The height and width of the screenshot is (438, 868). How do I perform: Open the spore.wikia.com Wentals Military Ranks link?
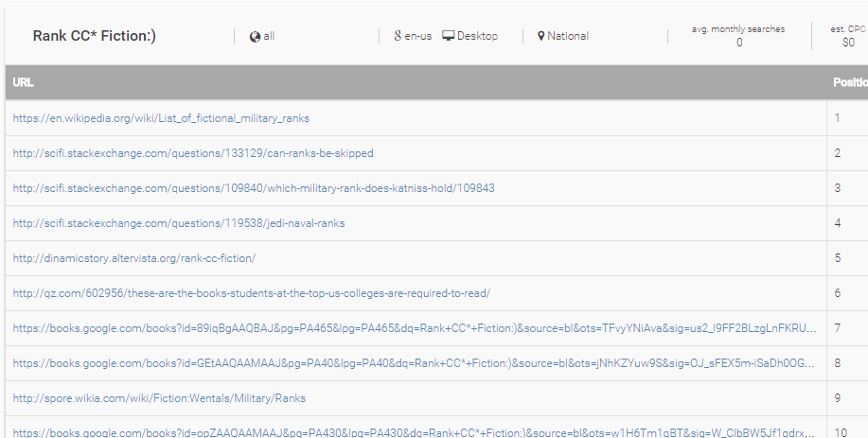[159, 398]
